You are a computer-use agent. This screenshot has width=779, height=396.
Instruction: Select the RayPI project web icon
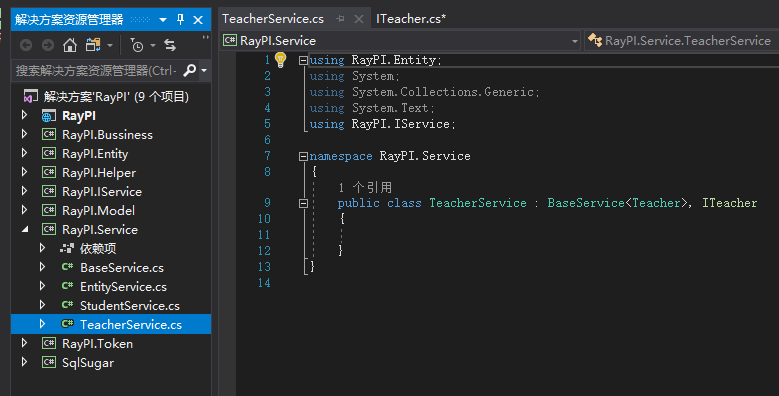point(49,116)
